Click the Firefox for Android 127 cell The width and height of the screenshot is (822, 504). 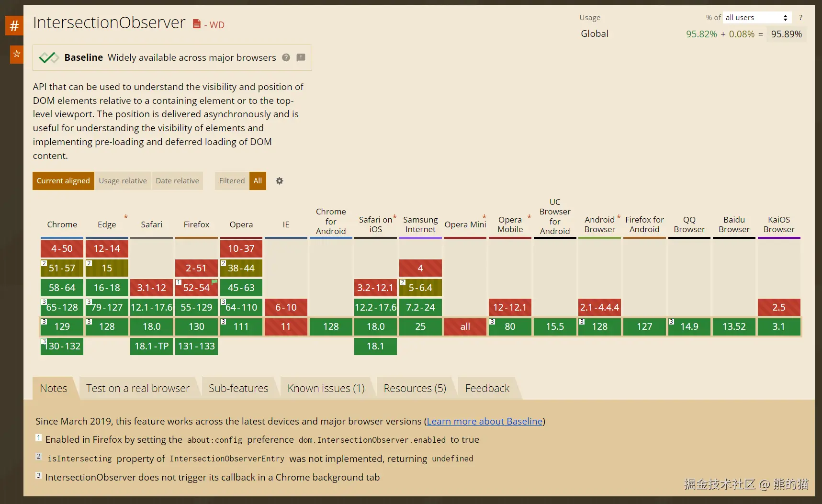[644, 326]
